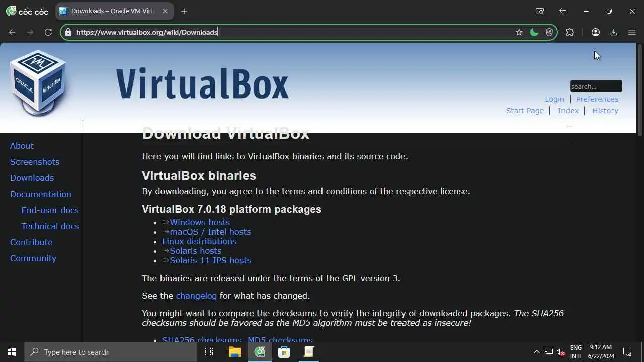The width and height of the screenshot is (644, 362).
Task: Select the Downloads – Oracle VM VirtualBox tab
Action: 114,11
